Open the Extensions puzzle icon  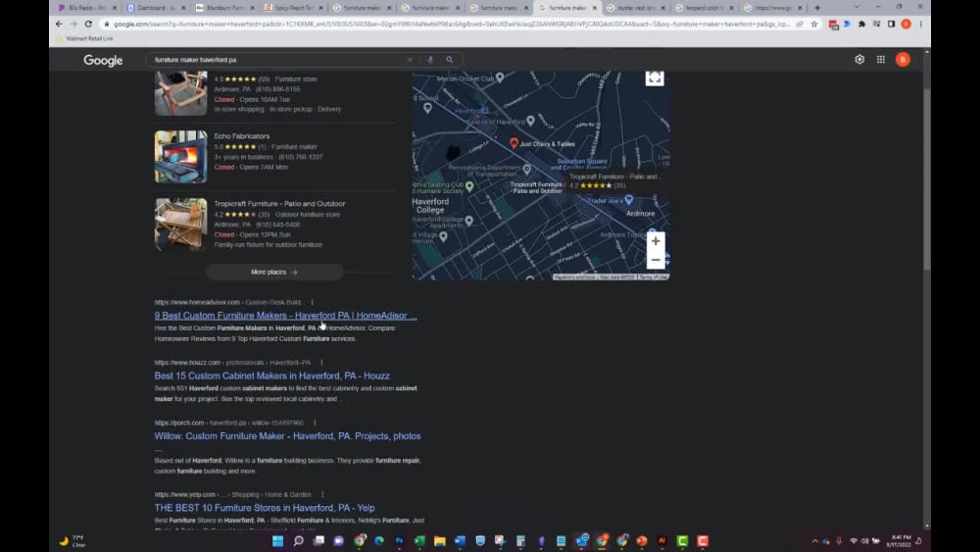click(x=861, y=24)
